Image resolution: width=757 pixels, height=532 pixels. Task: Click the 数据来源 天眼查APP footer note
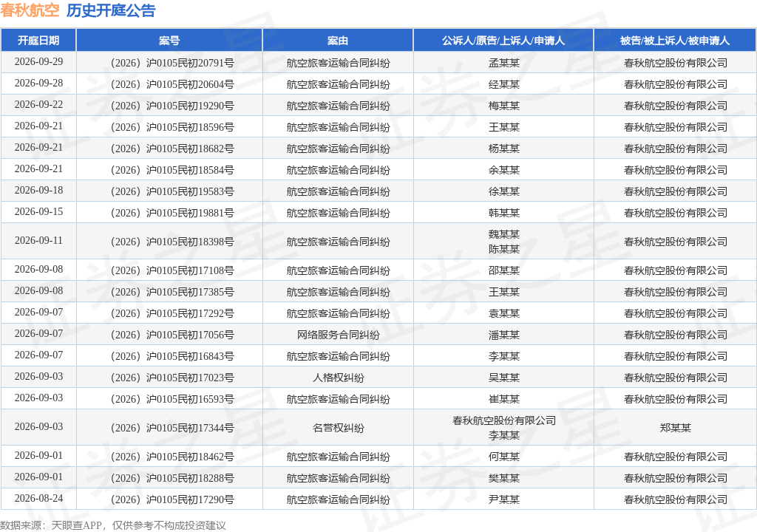pyautogui.click(x=113, y=525)
